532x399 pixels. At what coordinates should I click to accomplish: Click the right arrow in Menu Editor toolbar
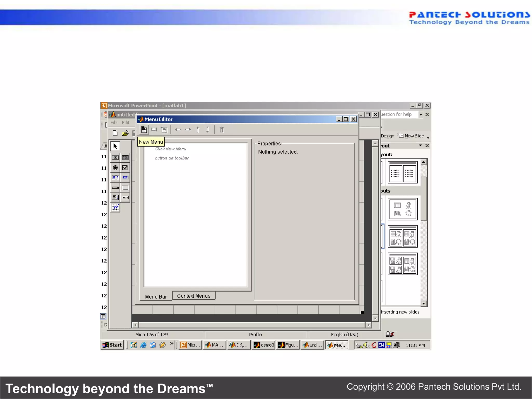pyautogui.click(x=188, y=129)
